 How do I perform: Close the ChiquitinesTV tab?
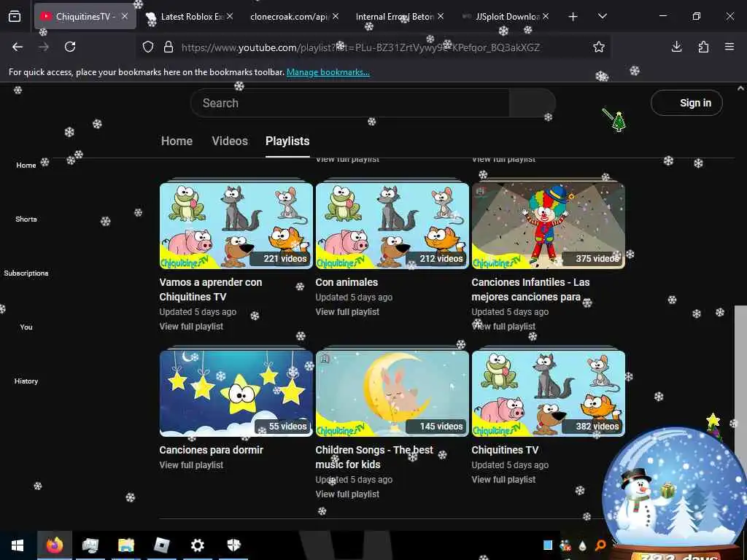[124, 16]
